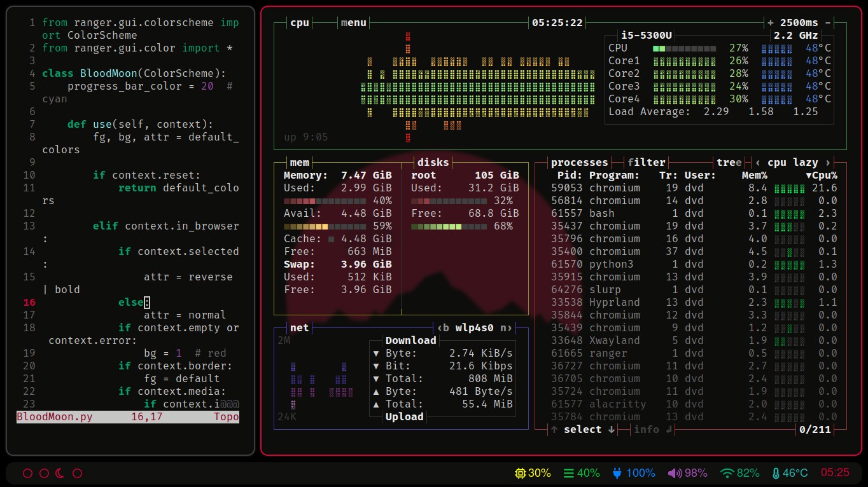Click the cpu box title
Image resolution: width=868 pixels, height=487 pixels.
(x=300, y=22)
